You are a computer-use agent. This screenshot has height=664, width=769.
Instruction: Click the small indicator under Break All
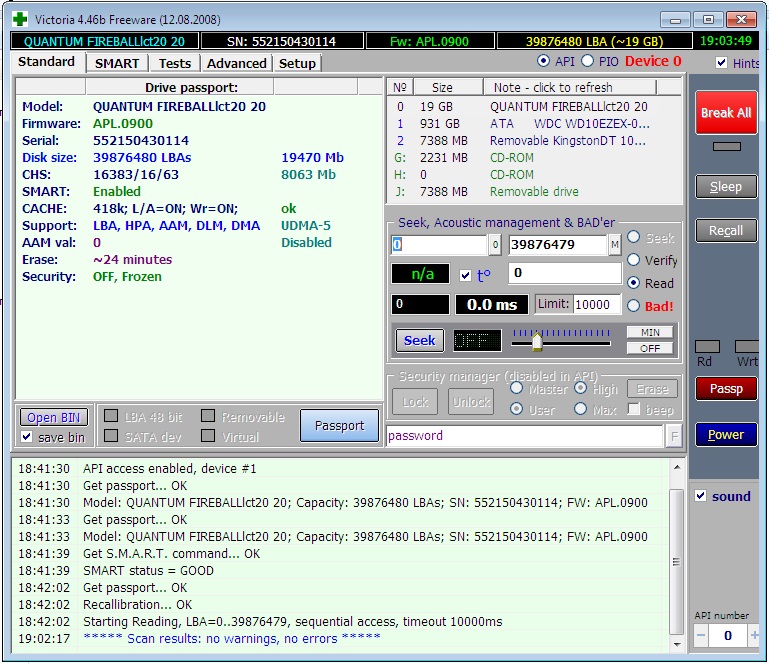[726, 146]
